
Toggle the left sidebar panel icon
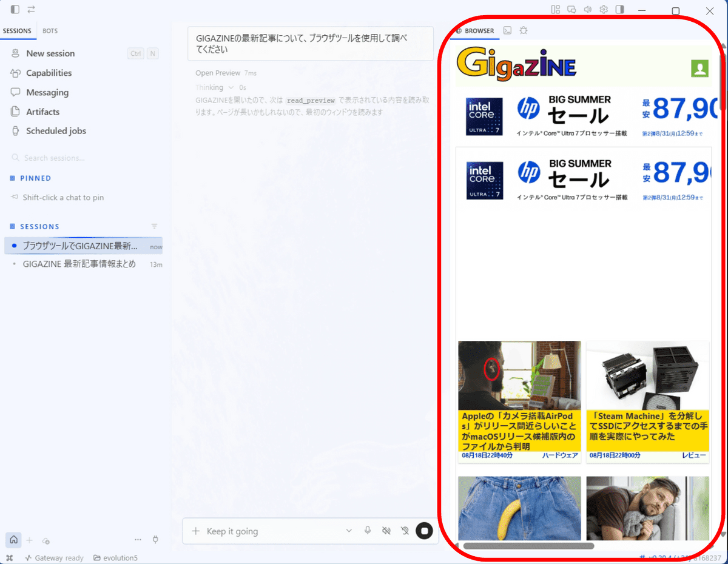(15, 10)
